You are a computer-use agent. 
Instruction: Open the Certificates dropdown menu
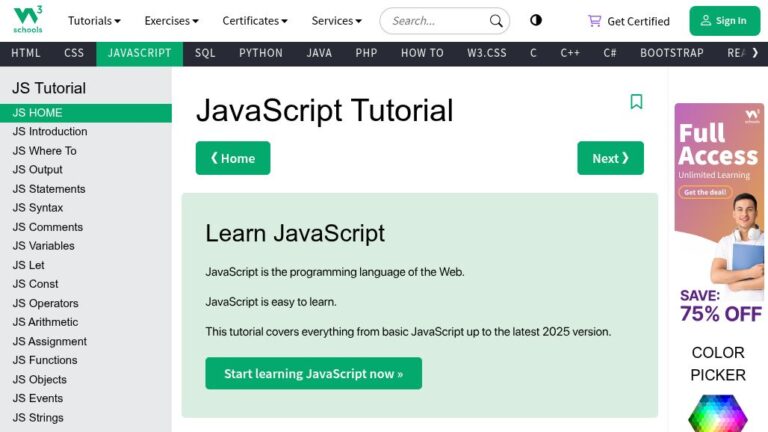pyautogui.click(x=255, y=21)
